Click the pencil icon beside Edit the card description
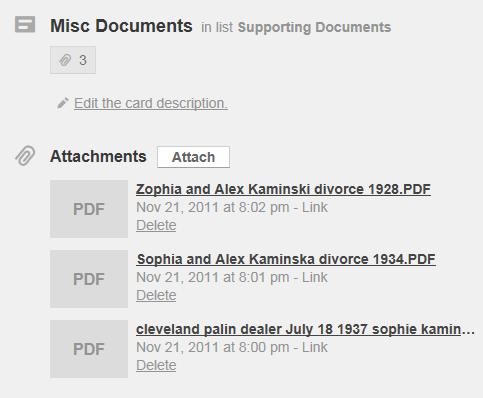 [x=63, y=103]
